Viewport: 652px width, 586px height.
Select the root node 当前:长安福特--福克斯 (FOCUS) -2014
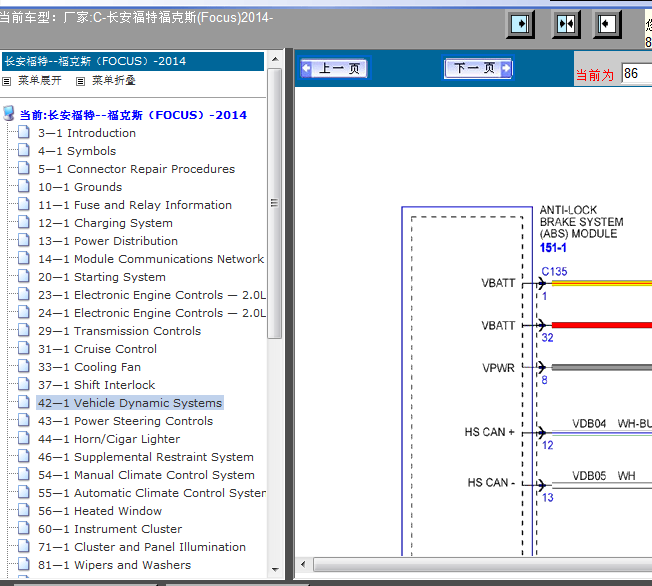(x=133, y=115)
